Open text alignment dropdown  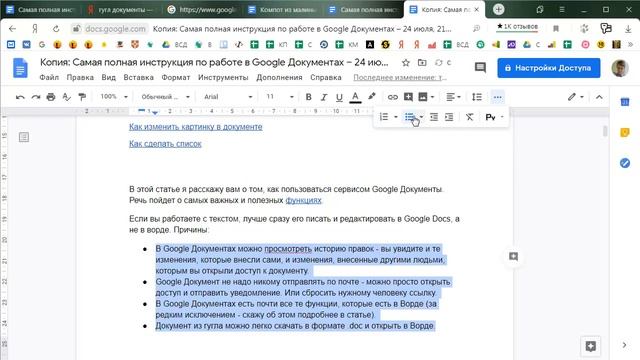[453, 97]
